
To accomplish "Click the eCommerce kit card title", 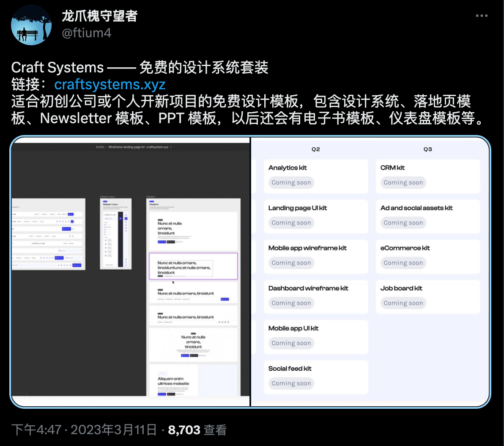I will click(405, 248).
